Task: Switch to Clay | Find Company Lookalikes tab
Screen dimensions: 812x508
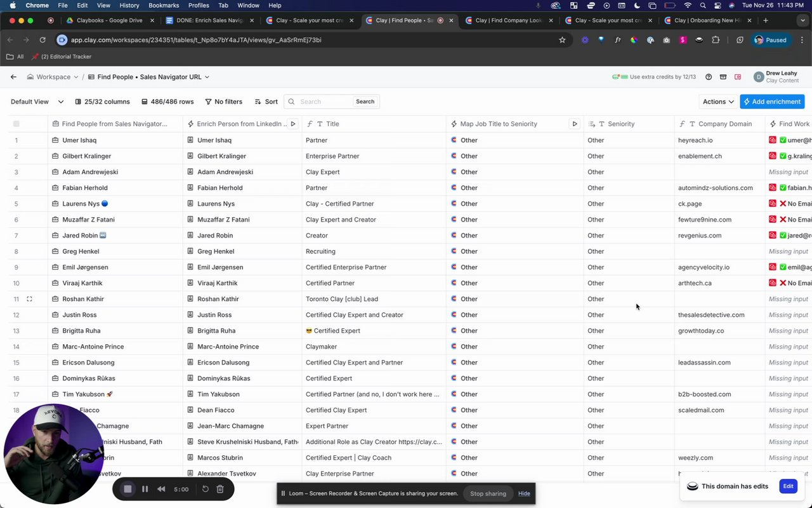Action: (x=507, y=20)
